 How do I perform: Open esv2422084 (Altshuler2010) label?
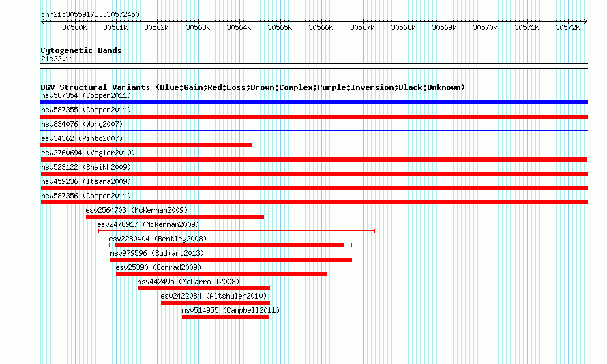(213, 296)
